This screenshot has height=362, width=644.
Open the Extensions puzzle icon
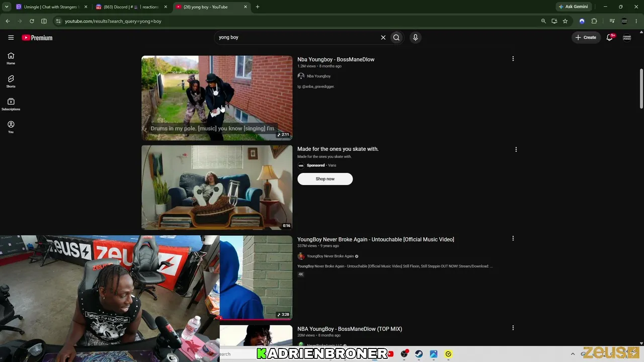pyautogui.click(x=594, y=21)
